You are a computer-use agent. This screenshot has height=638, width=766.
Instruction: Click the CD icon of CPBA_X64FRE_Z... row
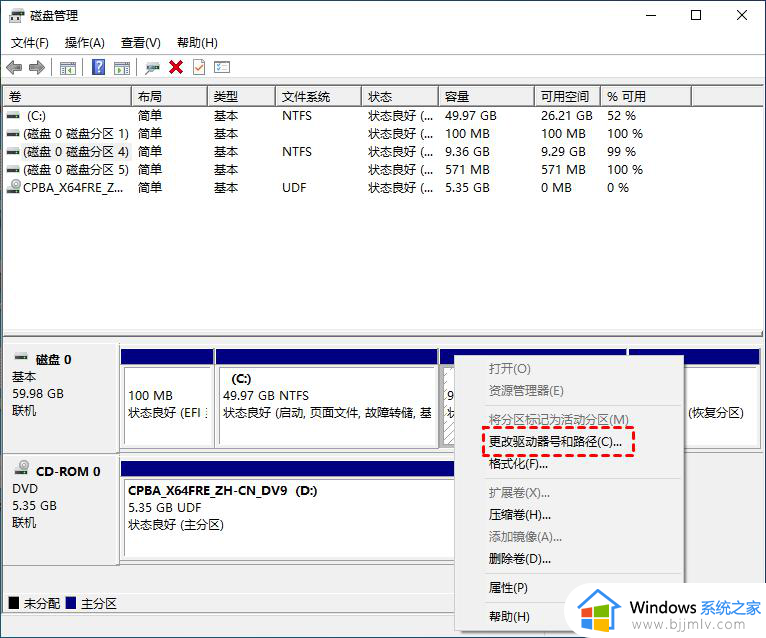(14, 187)
